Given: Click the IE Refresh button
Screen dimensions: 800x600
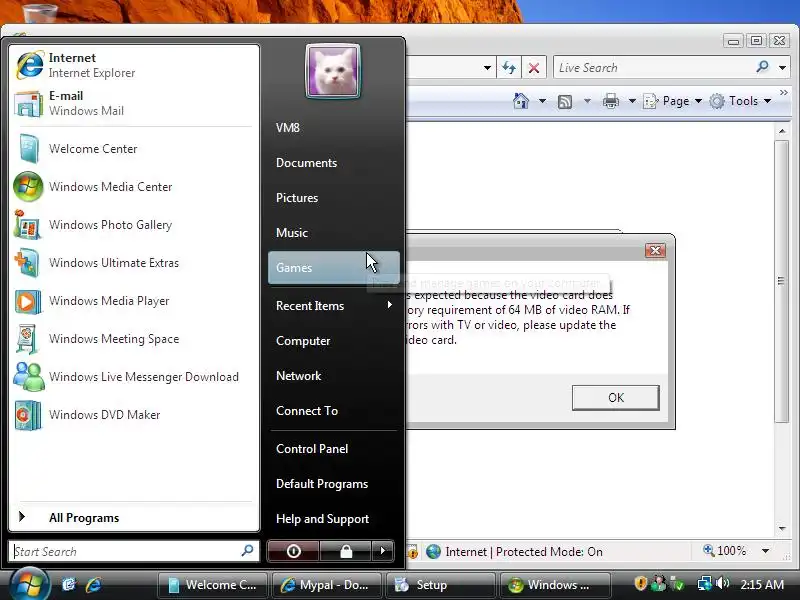Looking at the screenshot, I should click(x=509, y=67).
